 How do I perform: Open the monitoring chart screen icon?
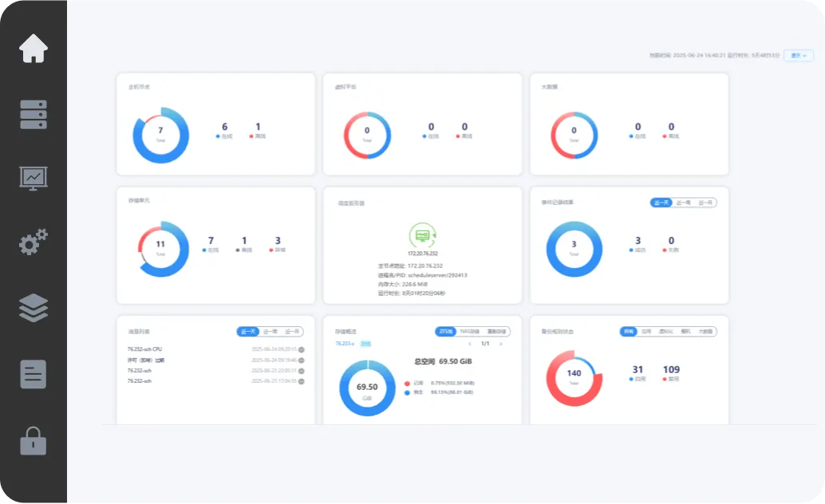click(x=34, y=179)
